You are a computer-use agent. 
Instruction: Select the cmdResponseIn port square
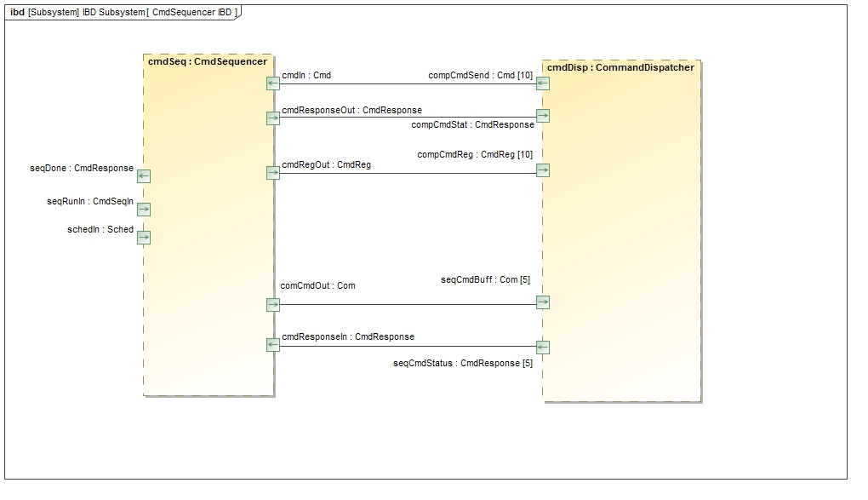click(272, 345)
